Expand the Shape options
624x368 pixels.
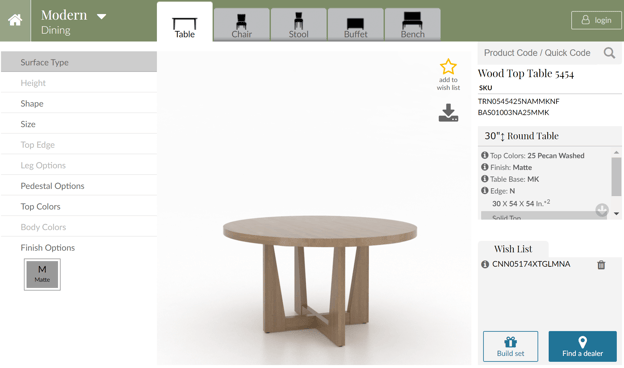point(79,103)
